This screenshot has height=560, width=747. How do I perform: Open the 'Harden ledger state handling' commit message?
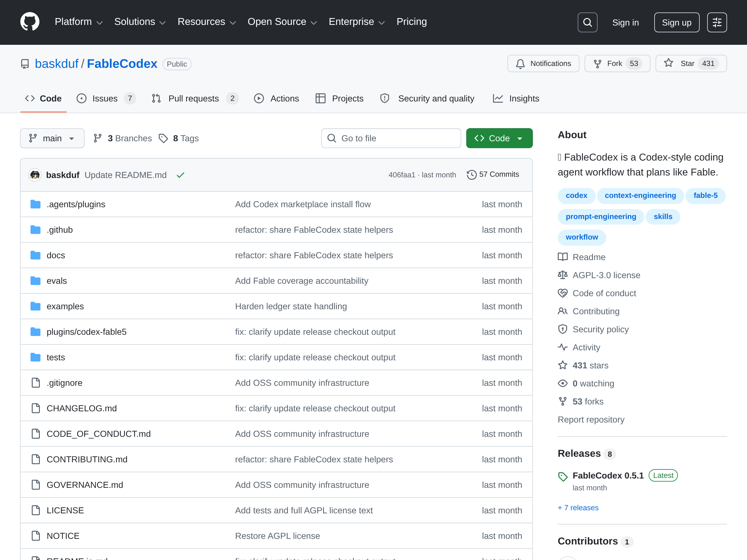coord(291,306)
